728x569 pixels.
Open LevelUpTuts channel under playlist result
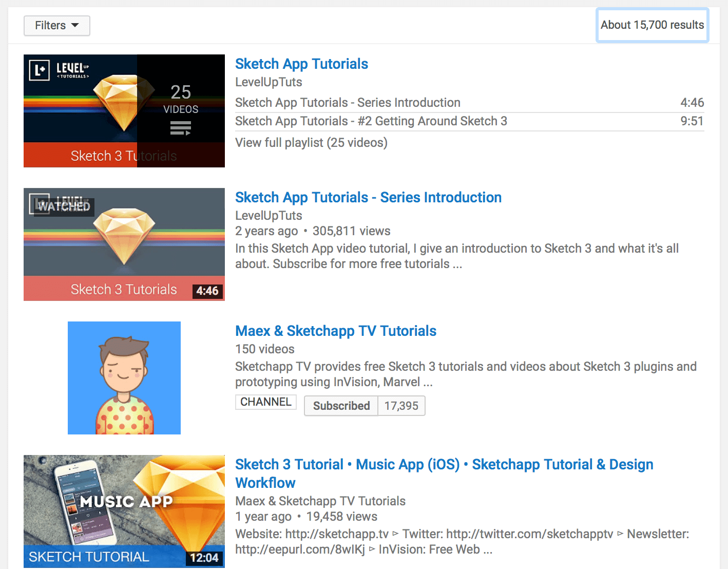269,82
